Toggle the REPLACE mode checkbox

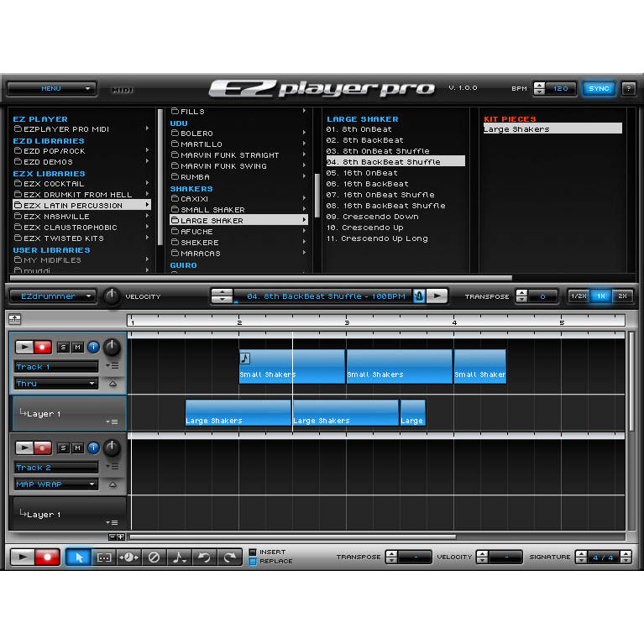tap(253, 562)
